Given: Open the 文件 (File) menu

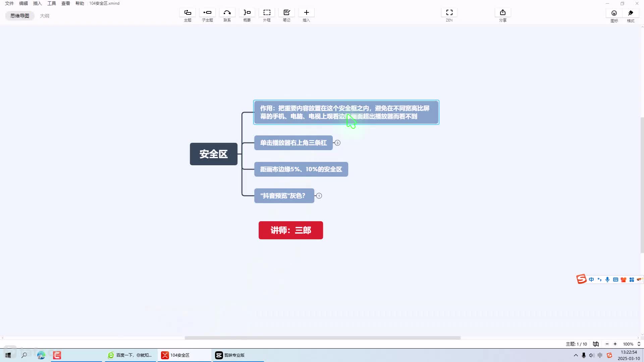Looking at the screenshot, I should 9,3.
